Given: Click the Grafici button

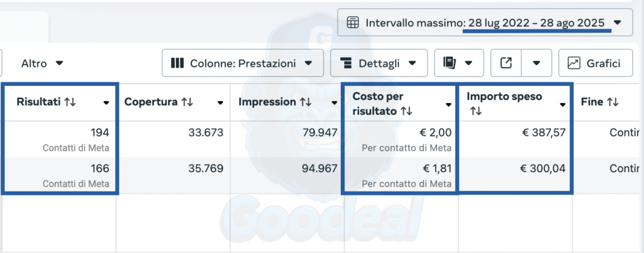Looking at the screenshot, I should pos(595,63).
